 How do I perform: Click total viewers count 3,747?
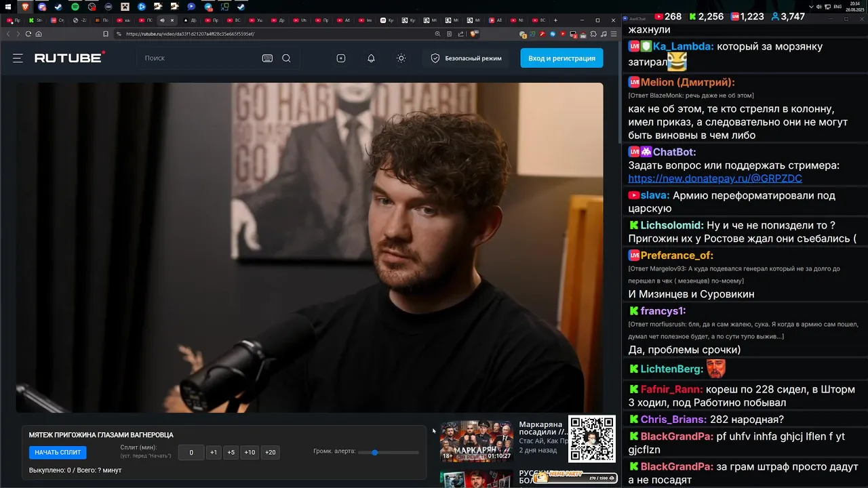tap(788, 16)
